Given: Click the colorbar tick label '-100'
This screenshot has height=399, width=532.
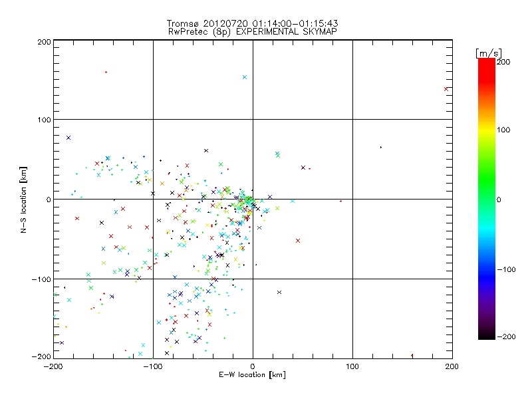Looking at the screenshot, I should 507,269.
